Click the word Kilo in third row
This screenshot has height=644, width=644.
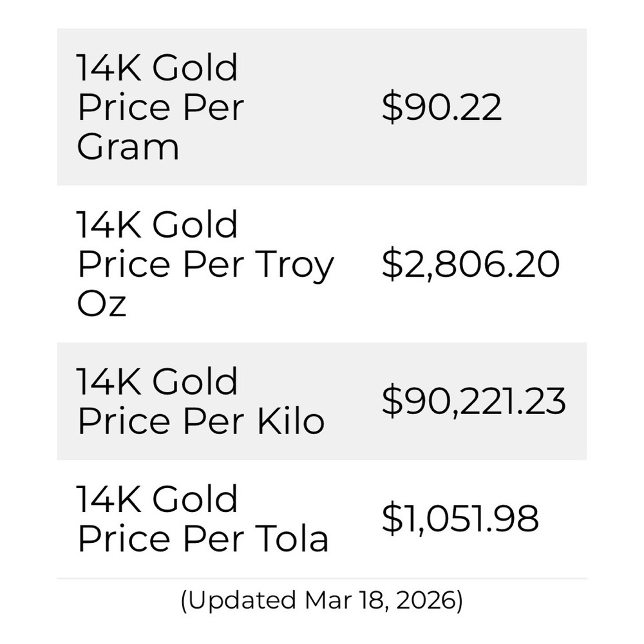coord(291,421)
